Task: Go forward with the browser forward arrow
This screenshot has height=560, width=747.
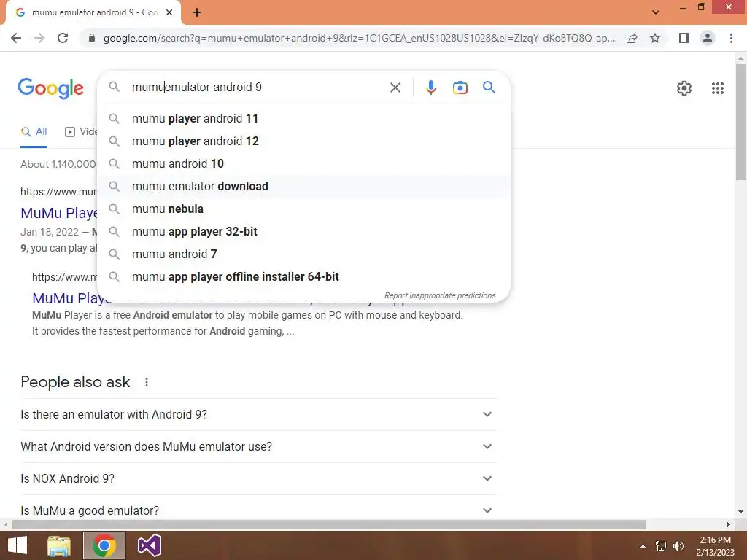Action: click(39, 38)
